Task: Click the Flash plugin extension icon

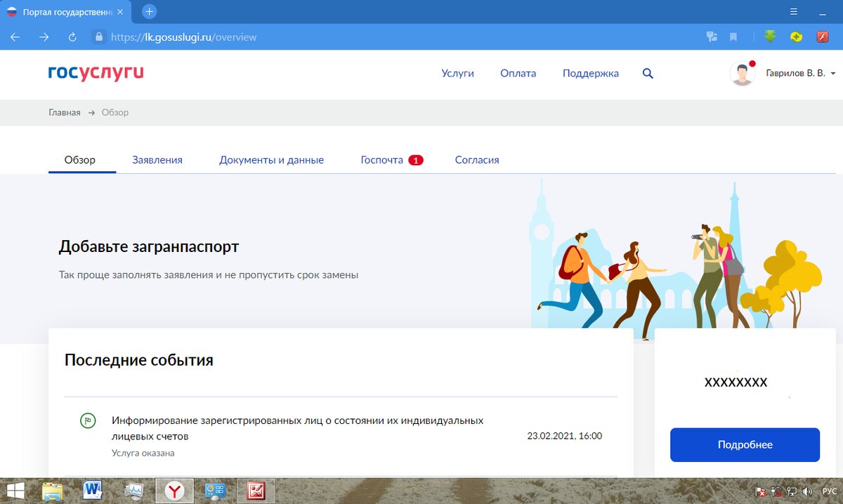Action: (x=821, y=35)
